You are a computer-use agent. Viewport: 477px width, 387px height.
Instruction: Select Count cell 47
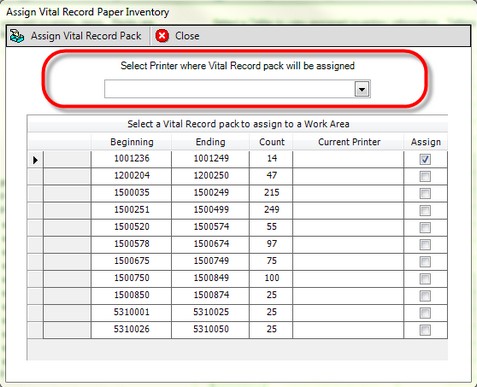271,175
